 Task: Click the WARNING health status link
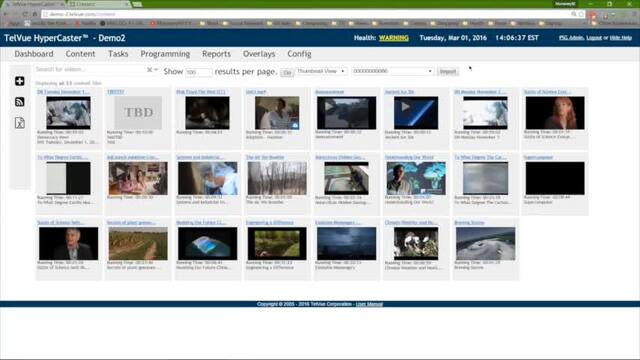(393, 38)
